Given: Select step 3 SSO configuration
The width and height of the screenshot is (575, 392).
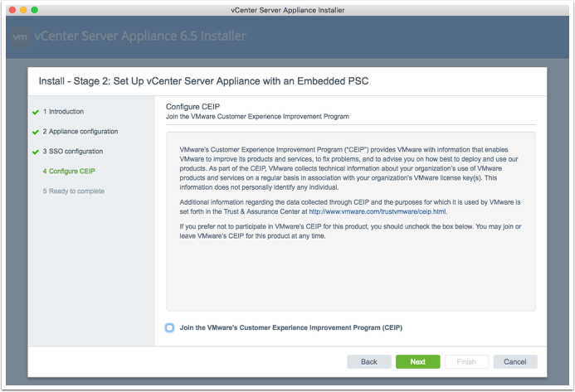Looking at the screenshot, I should 74,152.
